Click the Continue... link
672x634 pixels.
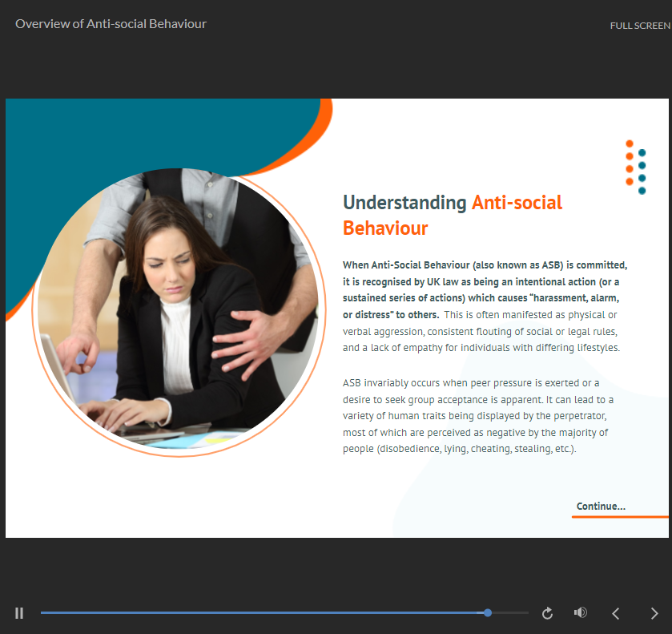coord(601,507)
